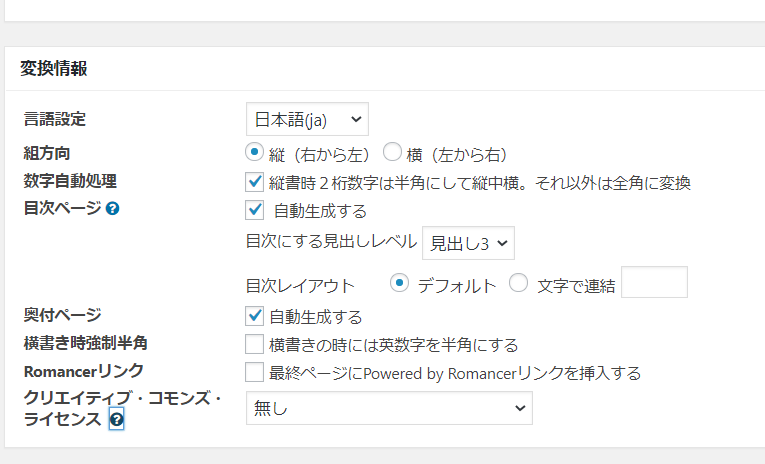Uncheck 奥付ページ 自動生成する checkbox
The height and width of the screenshot is (464, 765).
point(254,316)
